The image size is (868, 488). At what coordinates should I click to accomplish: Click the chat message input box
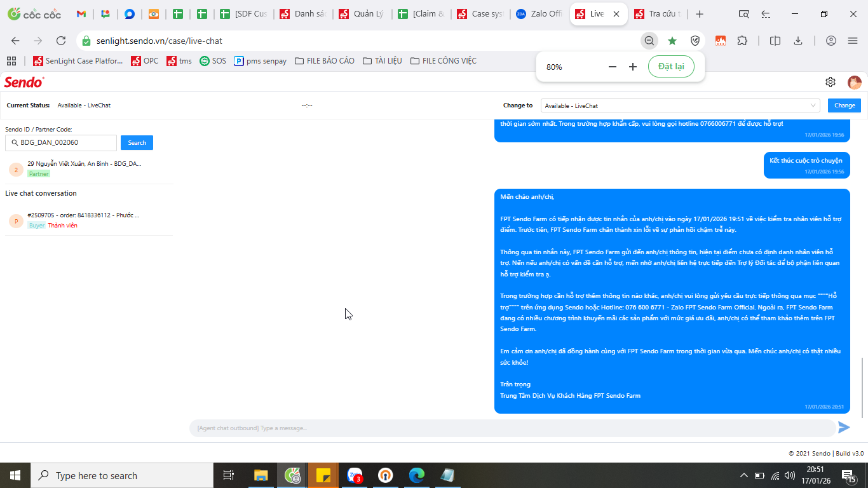[x=512, y=428]
